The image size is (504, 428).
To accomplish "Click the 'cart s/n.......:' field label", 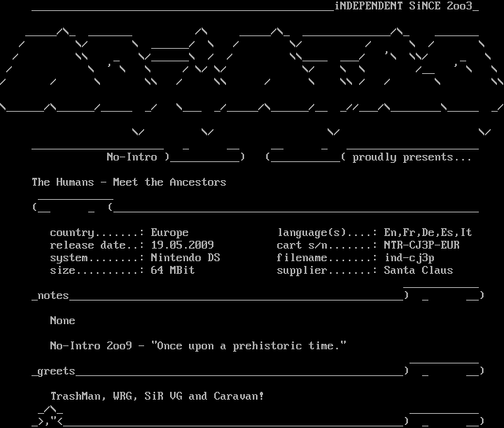I will (327, 245).
